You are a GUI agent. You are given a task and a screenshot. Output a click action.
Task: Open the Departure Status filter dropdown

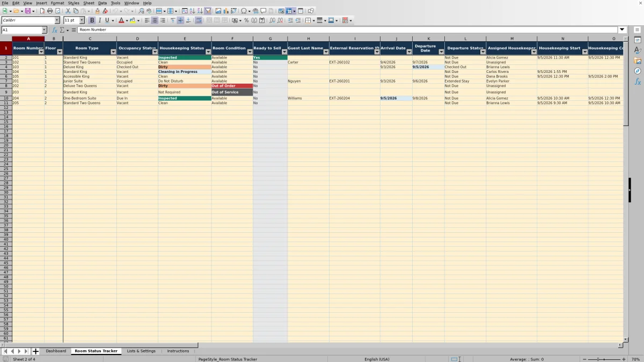pos(482,52)
